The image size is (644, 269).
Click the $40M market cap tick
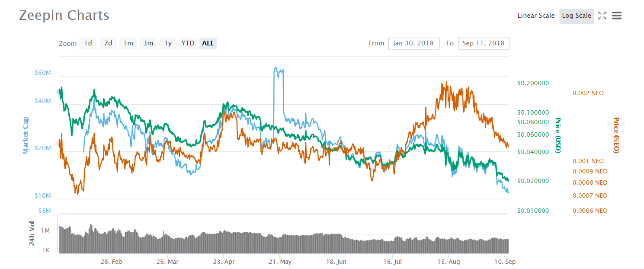coord(43,101)
